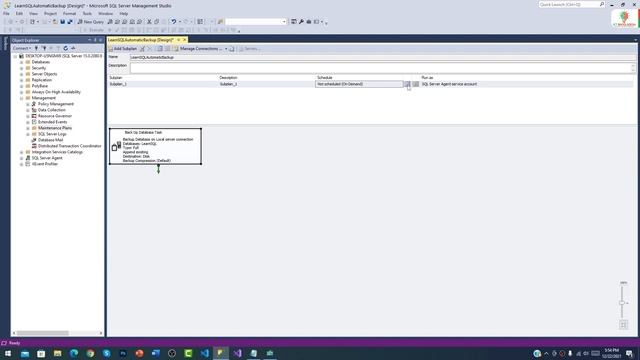The height and width of the screenshot is (360, 640).
Task: Click the Connect dropdown in Object Explorer
Action: 22,48
